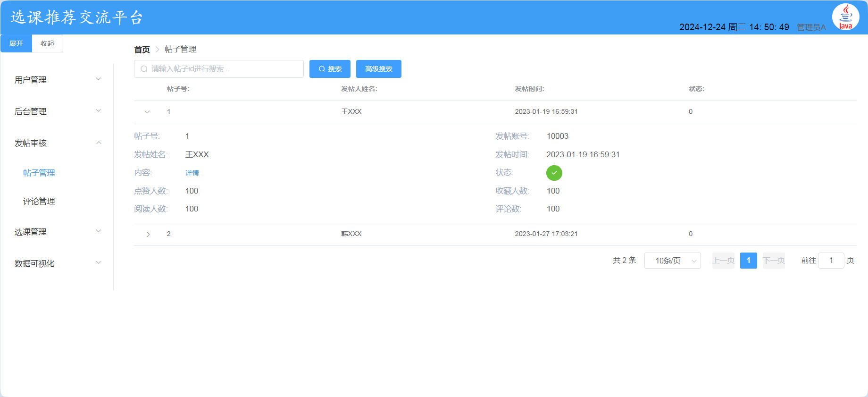Click the breadcrumb separator arrow
This screenshot has height=397, width=868.
pos(157,50)
